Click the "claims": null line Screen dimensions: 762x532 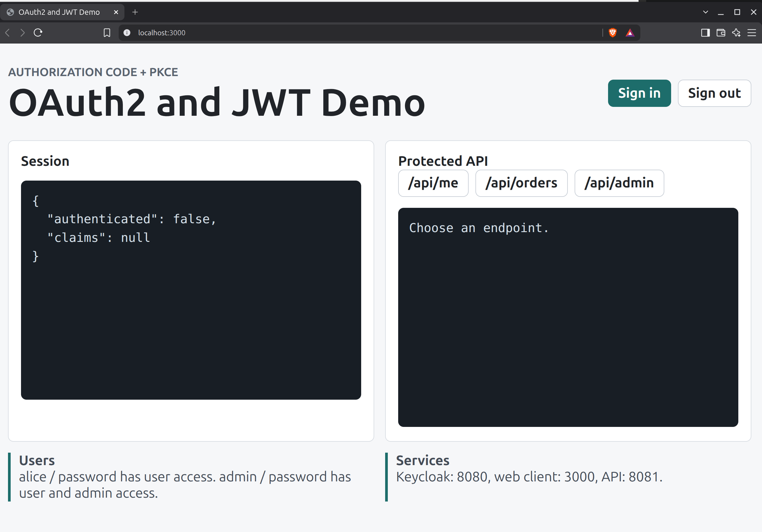click(x=99, y=238)
